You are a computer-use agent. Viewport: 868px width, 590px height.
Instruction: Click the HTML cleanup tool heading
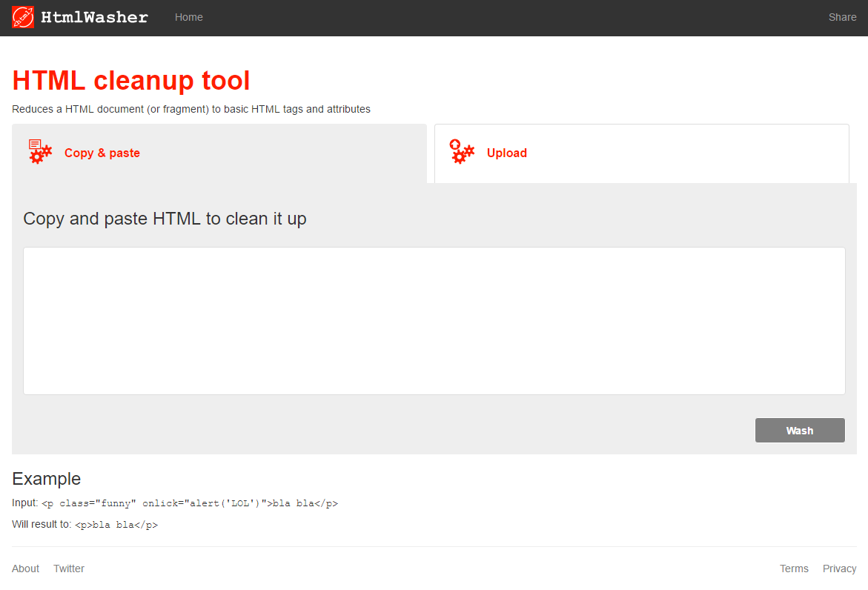point(131,80)
